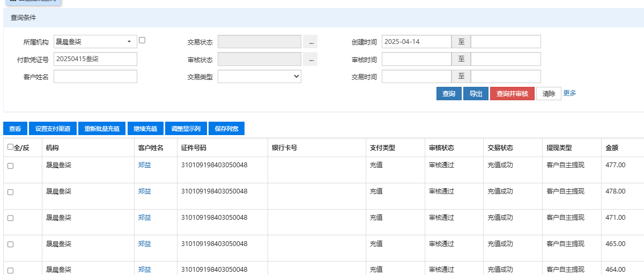Open the 郑益 link in first row
The width and height of the screenshot is (644, 275).
(x=144, y=165)
